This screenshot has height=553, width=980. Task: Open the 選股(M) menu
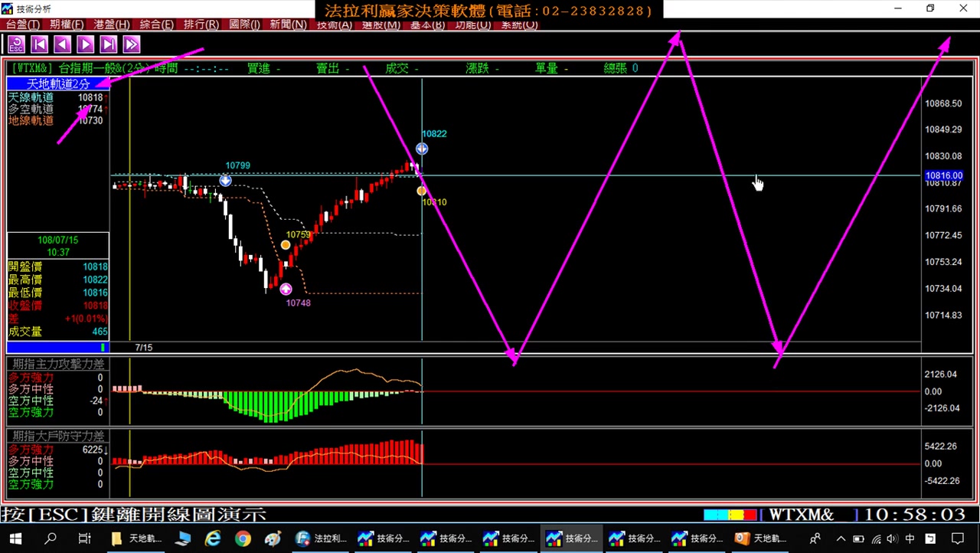[x=381, y=25]
